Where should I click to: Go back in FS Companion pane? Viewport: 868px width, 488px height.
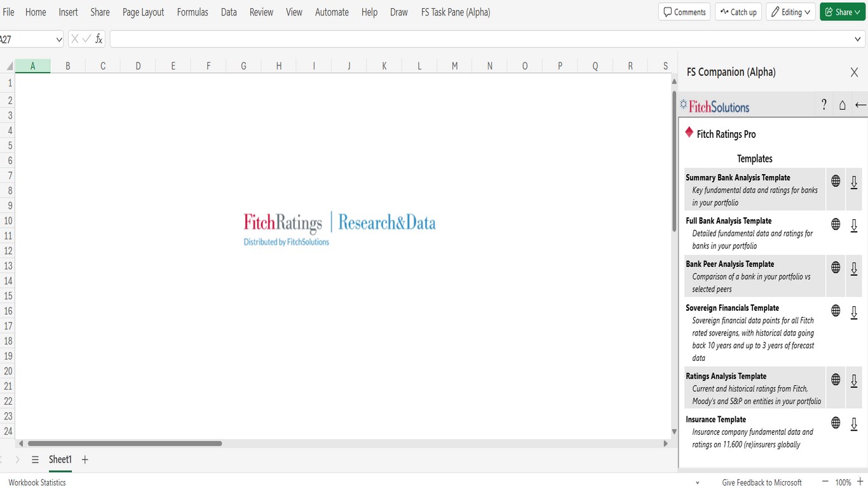point(861,105)
